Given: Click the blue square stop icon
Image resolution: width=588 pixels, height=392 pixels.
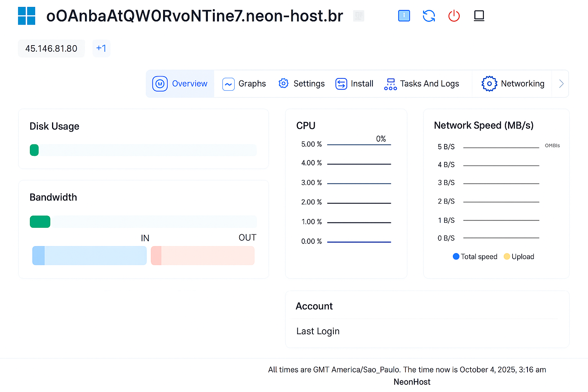Looking at the screenshot, I should (404, 16).
